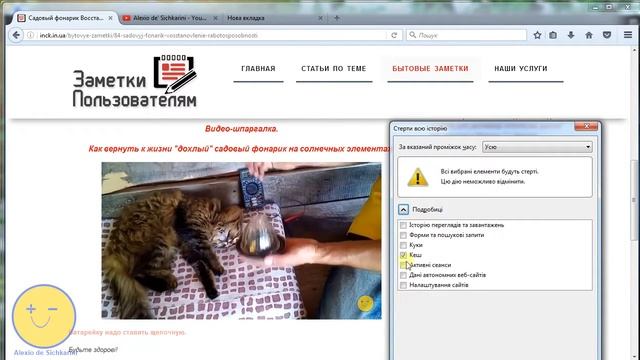Screen dimensions: 640x360
Task: Close the YouTube Alexio de' Sichkarini tab
Action: [215, 18]
